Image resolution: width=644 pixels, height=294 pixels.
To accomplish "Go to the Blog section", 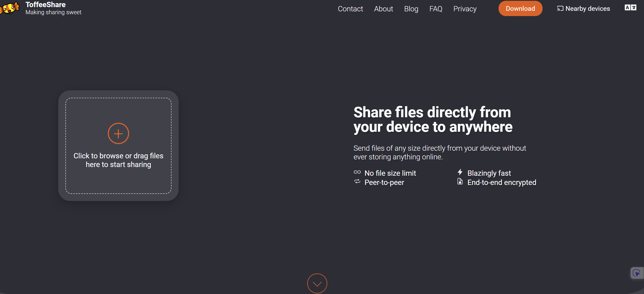I will tap(411, 9).
